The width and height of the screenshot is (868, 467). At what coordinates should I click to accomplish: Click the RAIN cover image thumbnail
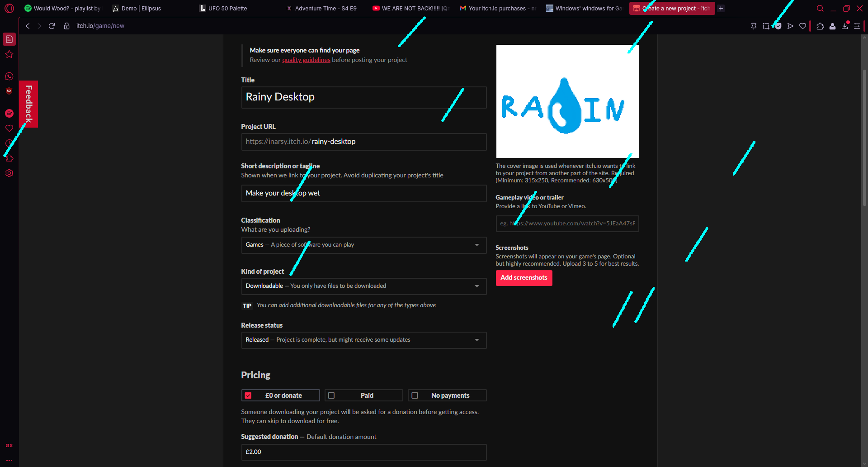tap(567, 101)
